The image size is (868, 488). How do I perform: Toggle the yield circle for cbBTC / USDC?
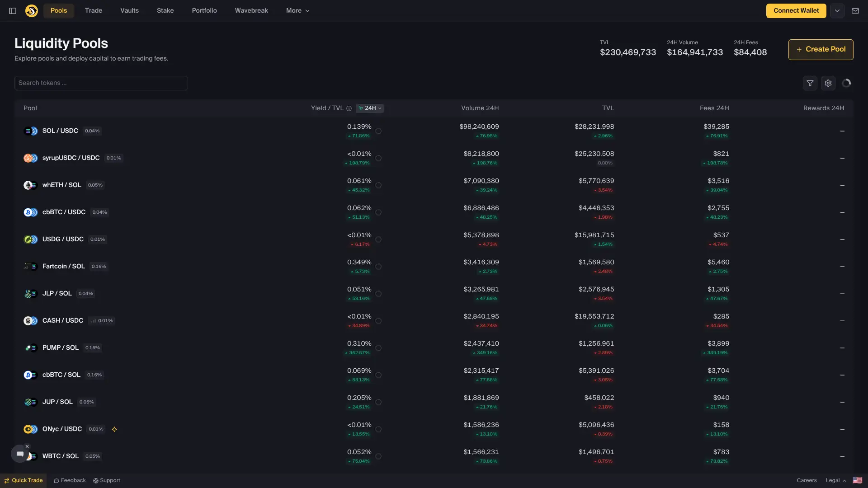pyautogui.click(x=378, y=212)
